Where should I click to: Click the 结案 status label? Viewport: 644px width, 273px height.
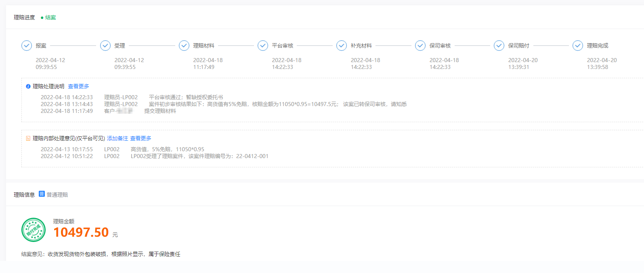tap(50, 17)
